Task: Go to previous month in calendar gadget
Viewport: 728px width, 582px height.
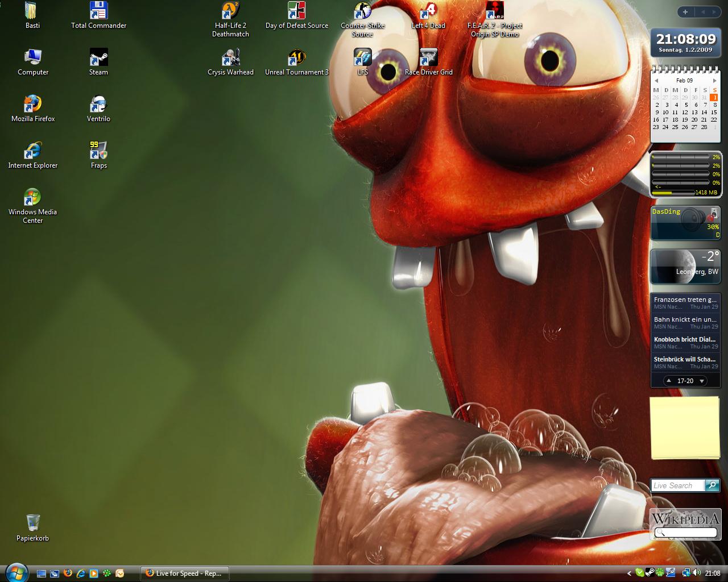Action: [656, 81]
